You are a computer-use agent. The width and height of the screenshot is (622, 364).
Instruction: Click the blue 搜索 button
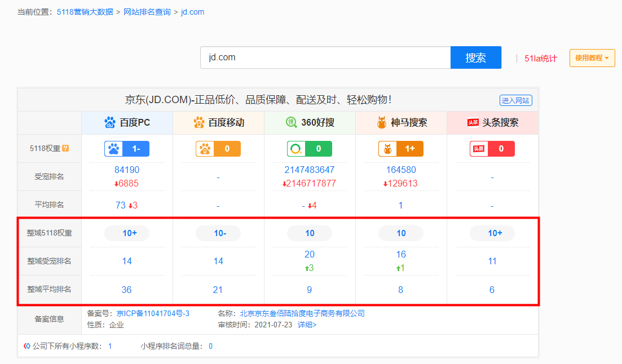click(475, 57)
